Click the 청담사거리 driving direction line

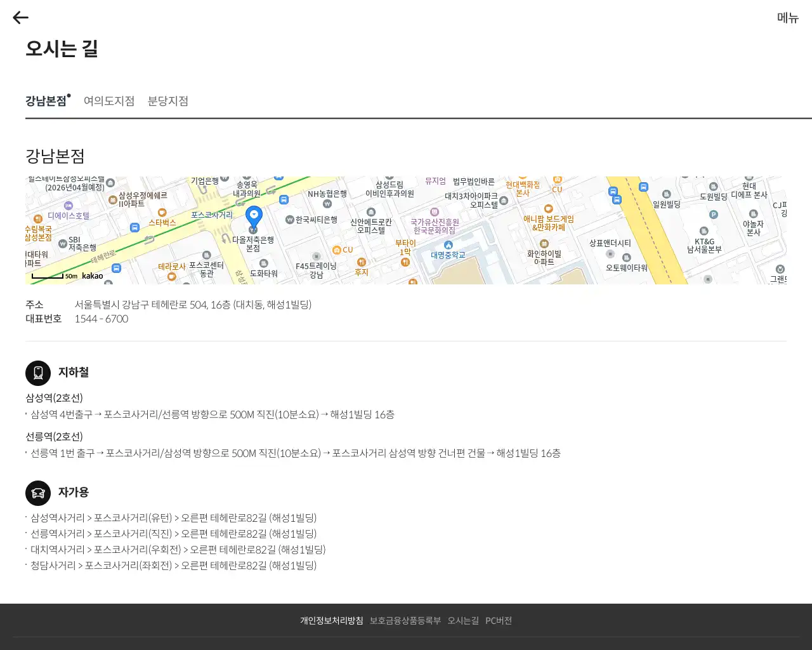173,566
